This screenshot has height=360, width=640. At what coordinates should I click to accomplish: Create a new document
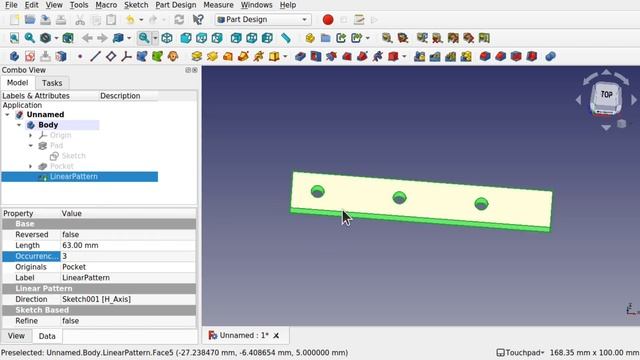(x=14, y=20)
